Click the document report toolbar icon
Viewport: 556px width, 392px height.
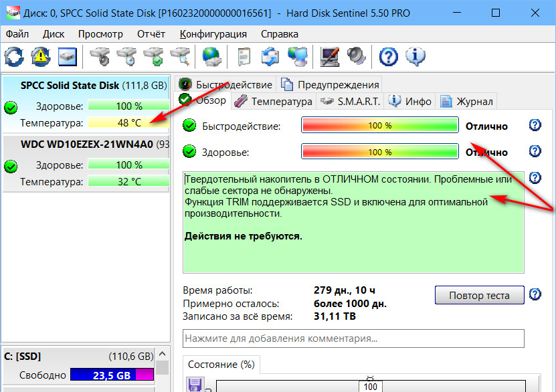[244, 56]
